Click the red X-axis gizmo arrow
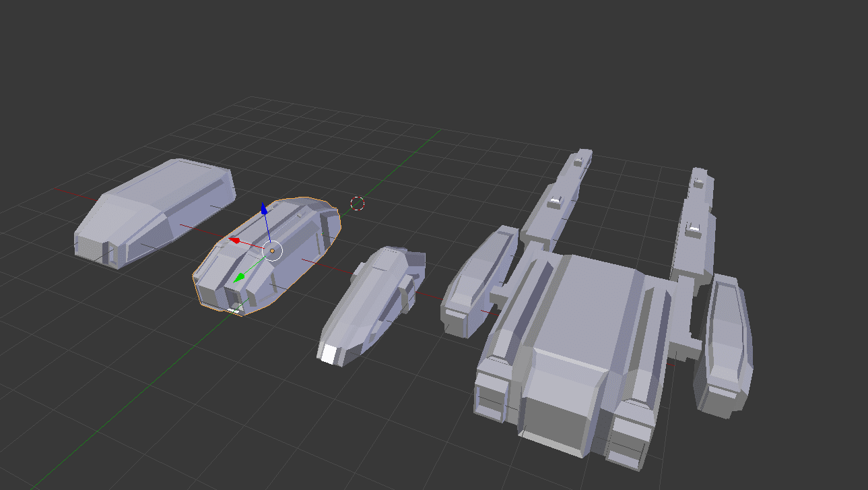 click(x=235, y=239)
